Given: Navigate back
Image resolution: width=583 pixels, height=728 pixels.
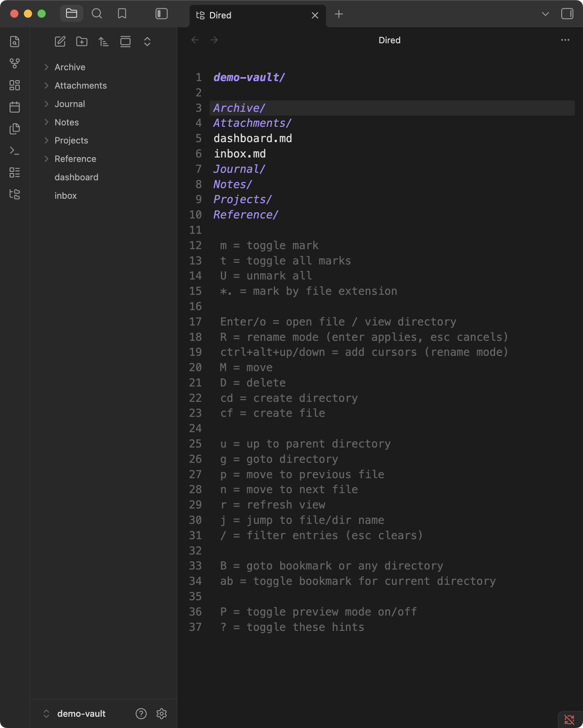Looking at the screenshot, I should pos(195,40).
